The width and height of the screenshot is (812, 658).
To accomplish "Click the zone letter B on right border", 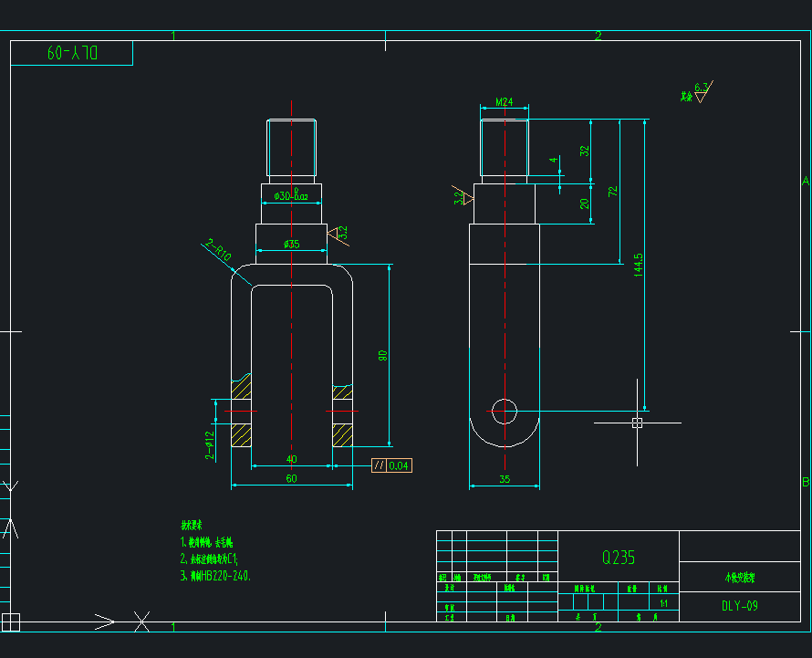I will (x=806, y=481).
